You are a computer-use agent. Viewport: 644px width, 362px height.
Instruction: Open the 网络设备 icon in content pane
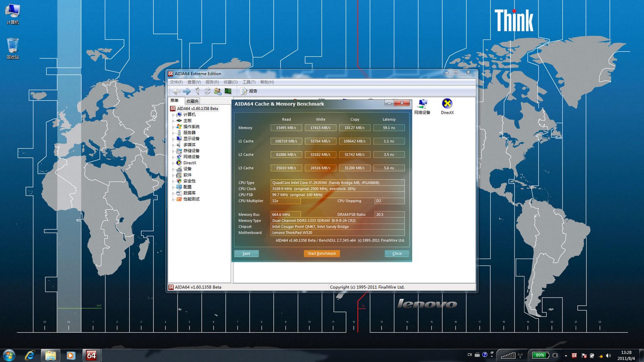tap(422, 107)
